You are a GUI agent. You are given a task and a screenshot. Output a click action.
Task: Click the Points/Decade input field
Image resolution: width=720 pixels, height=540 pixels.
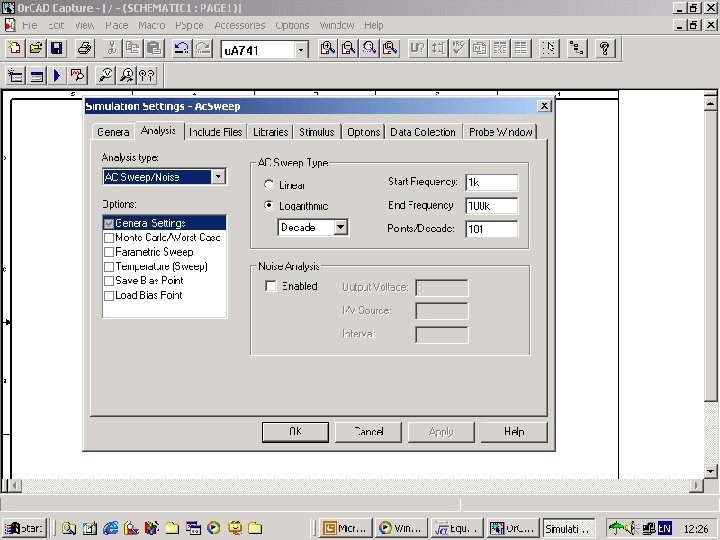pos(492,229)
